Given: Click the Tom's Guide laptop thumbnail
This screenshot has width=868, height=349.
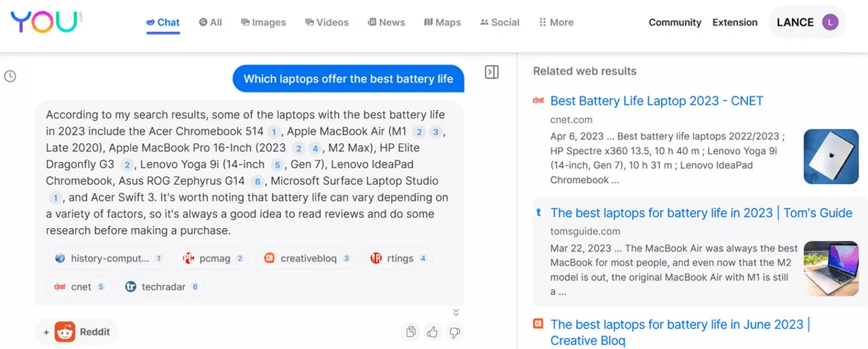Looking at the screenshot, I should pyautogui.click(x=831, y=268).
